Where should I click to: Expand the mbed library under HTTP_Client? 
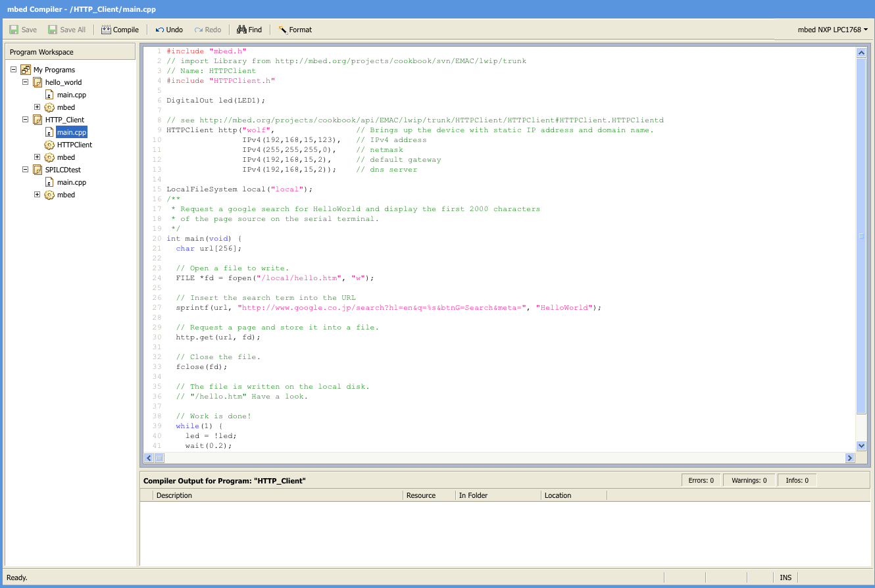[37, 157]
